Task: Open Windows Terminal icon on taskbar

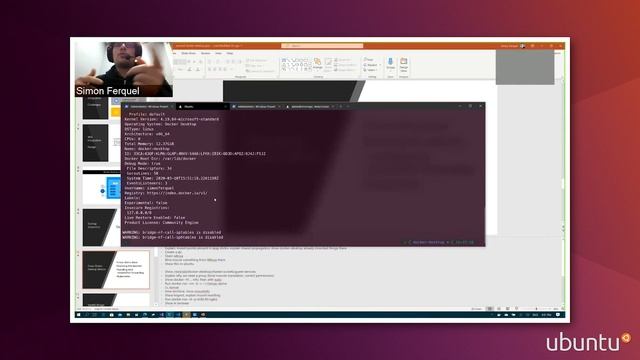Action: click(x=170, y=315)
